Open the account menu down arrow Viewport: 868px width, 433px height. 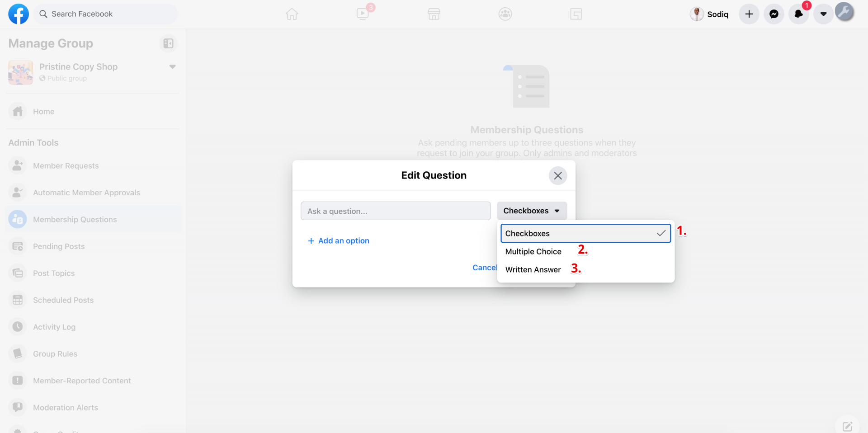pos(823,14)
